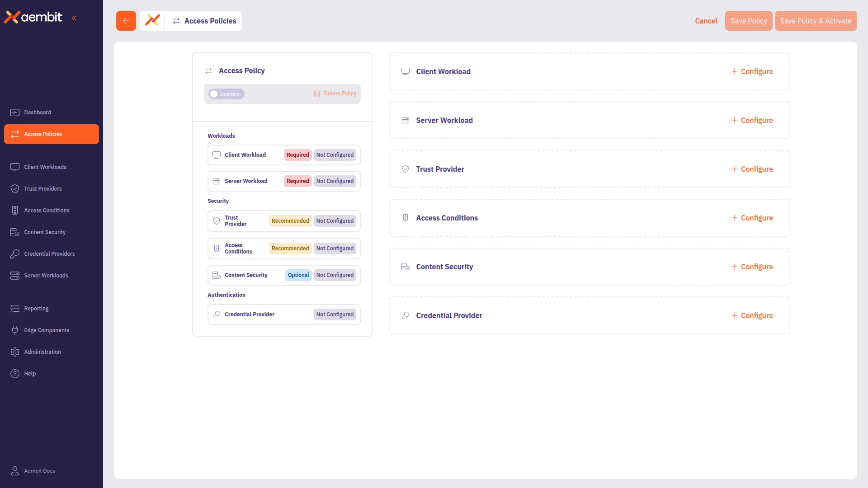Click Not Configured badge on Credential Provider
The image size is (868, 488).
[x=335, y=314]
